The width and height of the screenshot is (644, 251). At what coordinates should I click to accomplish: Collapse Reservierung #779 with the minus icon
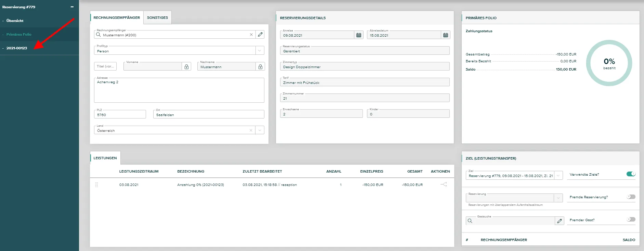pos(72,7)
